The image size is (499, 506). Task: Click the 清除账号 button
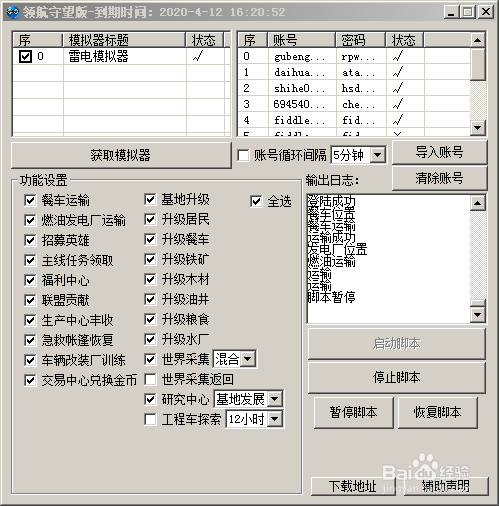coord(439,178)
